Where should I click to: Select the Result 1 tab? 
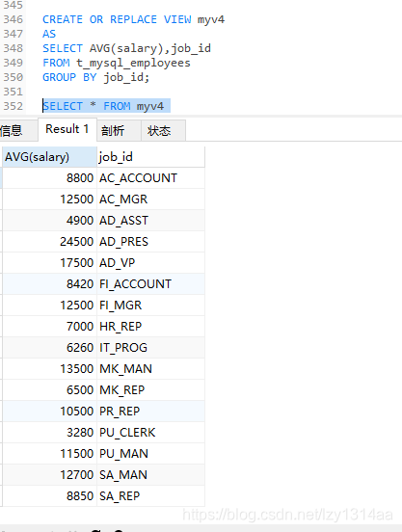point(67,129)
